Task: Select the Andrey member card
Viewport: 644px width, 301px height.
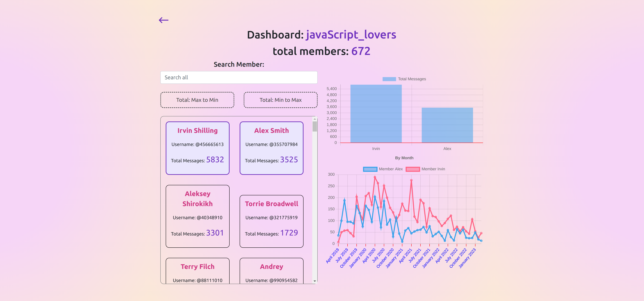Action: 271,271
